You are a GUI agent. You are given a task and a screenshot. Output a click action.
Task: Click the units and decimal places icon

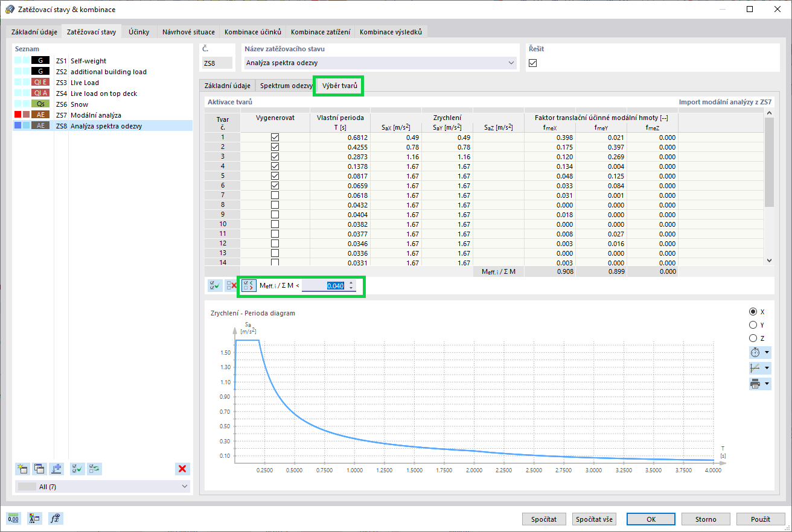[x=13, y=518]
